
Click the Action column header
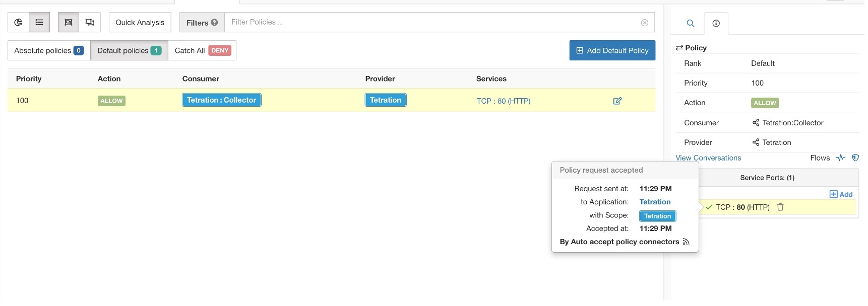click(x=109, y=79)
